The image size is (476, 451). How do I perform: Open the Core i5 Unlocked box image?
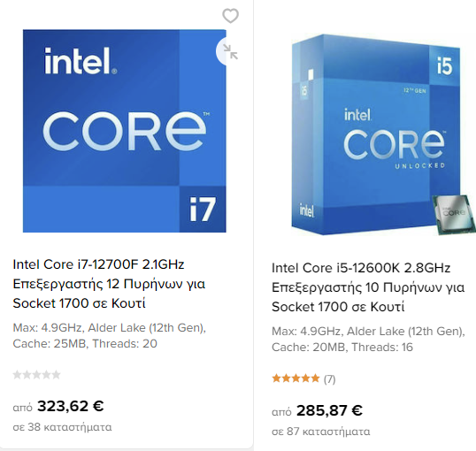pyautogui.click(x=377, y=134)
